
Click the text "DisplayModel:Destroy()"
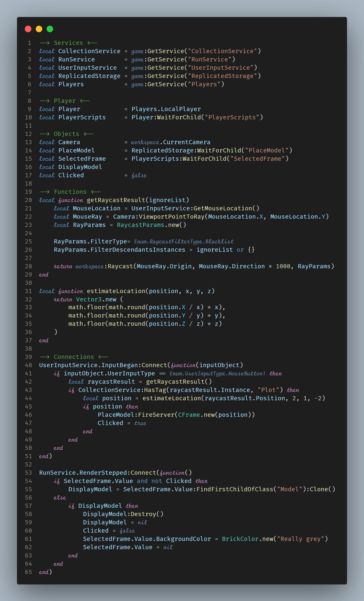123,514
